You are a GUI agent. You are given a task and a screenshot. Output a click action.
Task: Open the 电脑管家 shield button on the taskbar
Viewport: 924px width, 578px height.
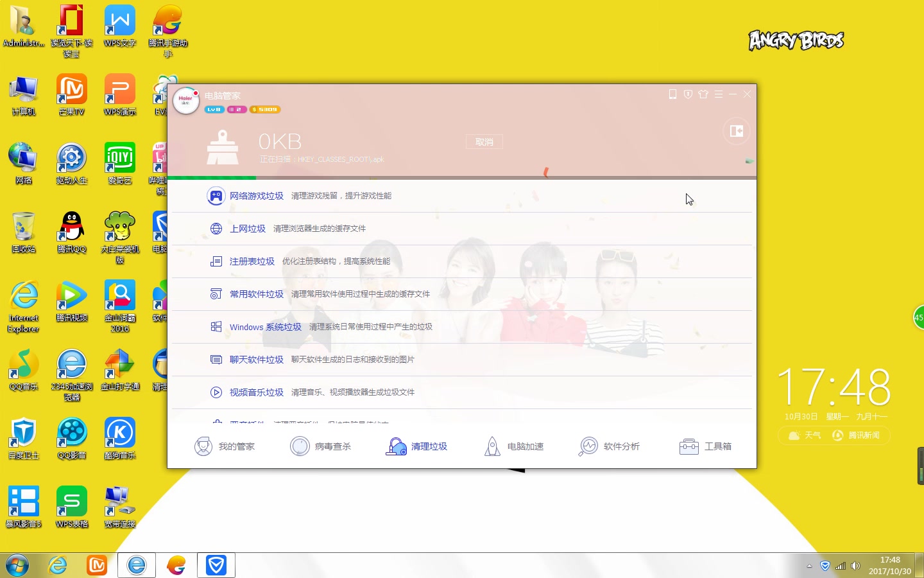coord(216,565)
